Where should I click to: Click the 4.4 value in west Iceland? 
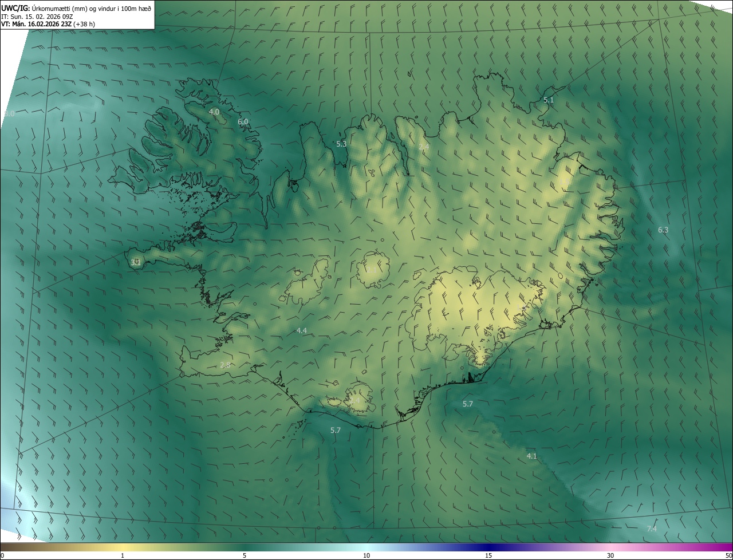pos(301,330)
